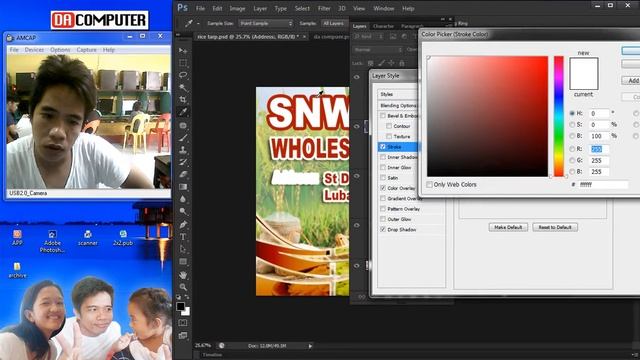Open the Window menu in Photoshop
Image resolution: width=640 pixels, height=360 pixels.
[384, 8]
